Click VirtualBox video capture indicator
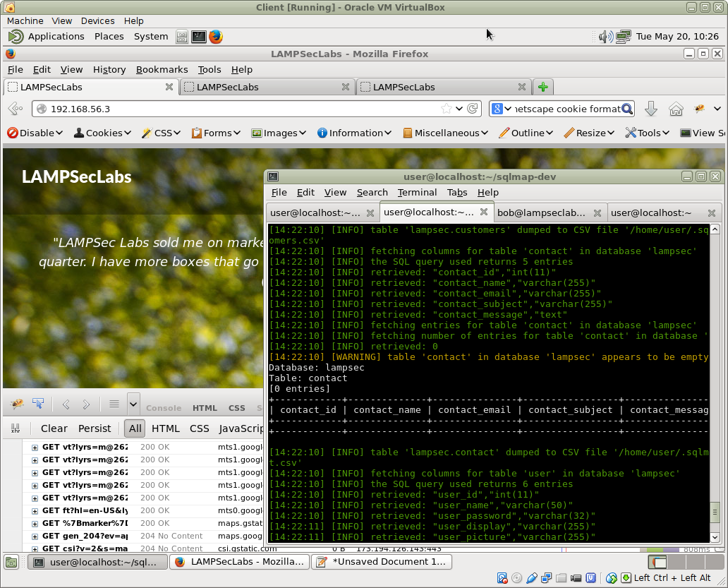The width and height of the screenshot is (728, 588). coord(576,578)
